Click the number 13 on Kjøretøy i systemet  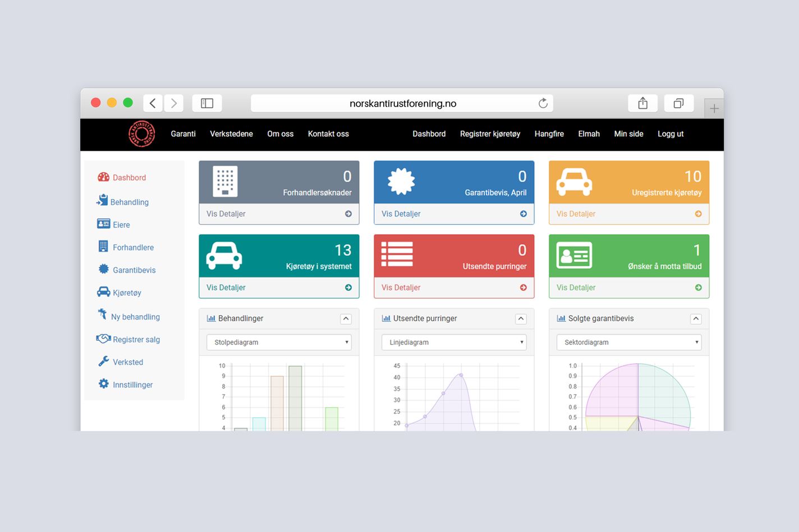point(343,250)
